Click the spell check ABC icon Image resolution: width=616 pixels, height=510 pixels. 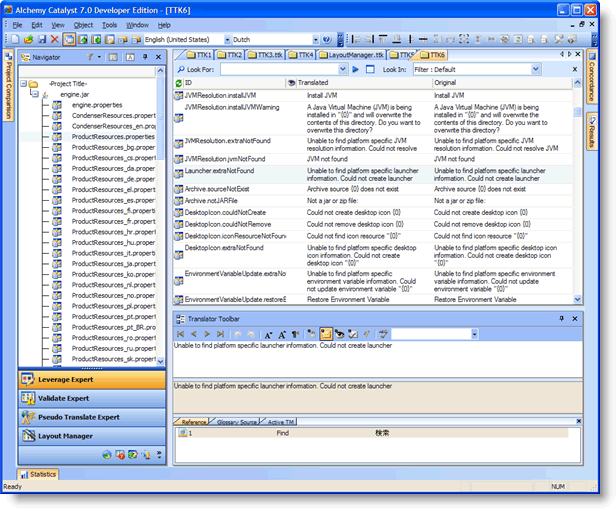coord(383,334)
